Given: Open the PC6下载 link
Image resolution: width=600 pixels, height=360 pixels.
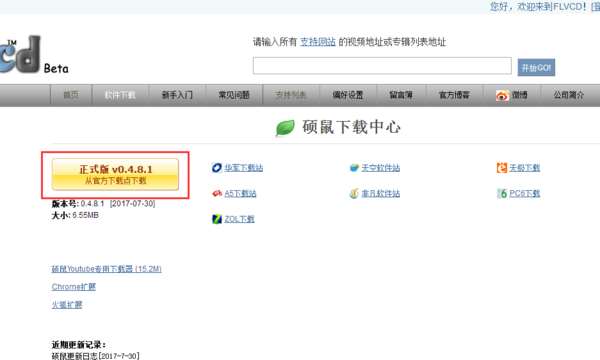Looking at the screenshot, I should (x=524, y=193).
